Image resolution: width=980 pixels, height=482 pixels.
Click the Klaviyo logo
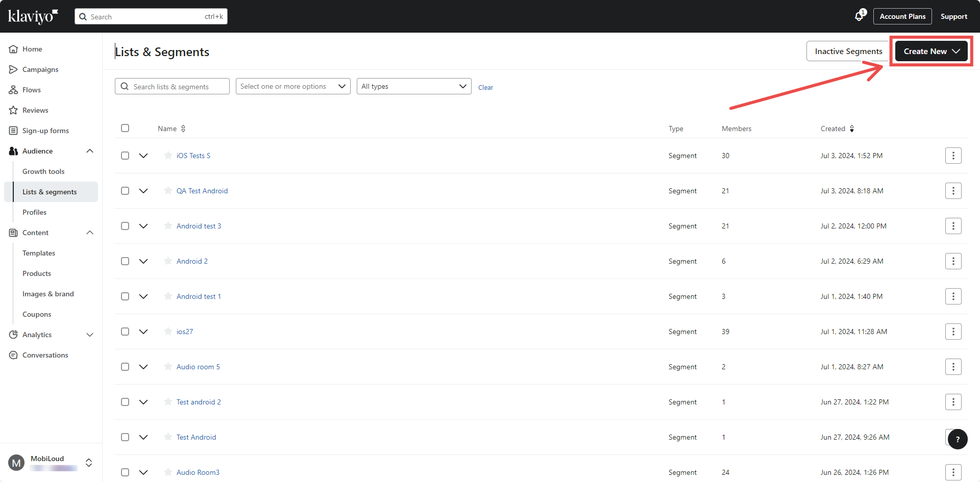33,16
